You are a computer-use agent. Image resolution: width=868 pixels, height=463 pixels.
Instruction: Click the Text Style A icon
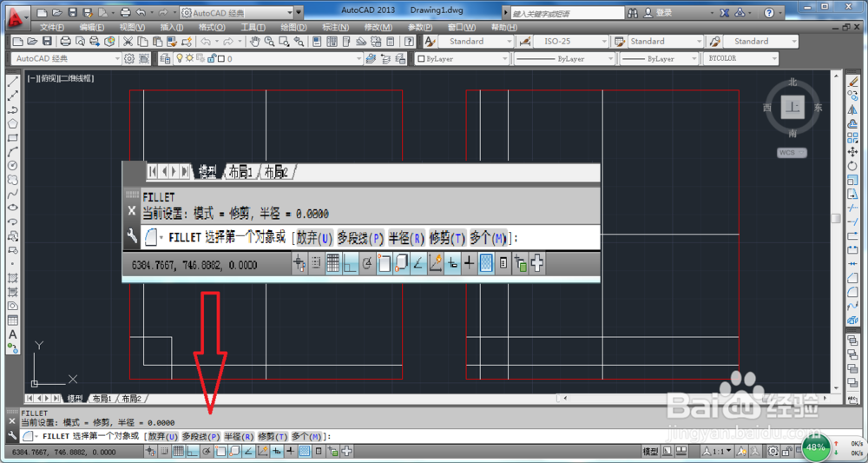[x=430, y=41]
